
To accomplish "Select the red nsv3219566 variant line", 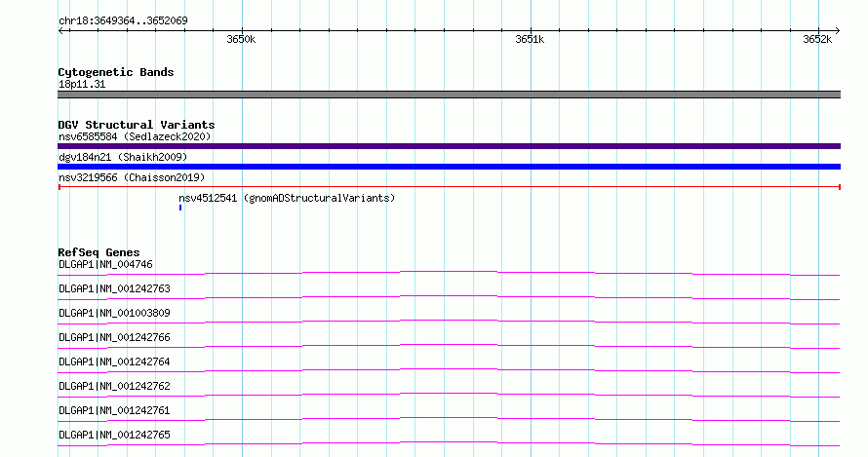I will [x=449, y=187].
